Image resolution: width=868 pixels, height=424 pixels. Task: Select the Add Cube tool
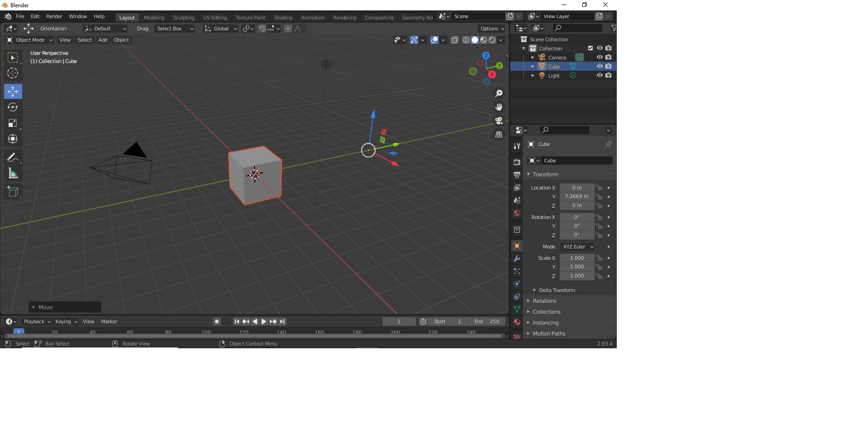click(x=13, y=192)
